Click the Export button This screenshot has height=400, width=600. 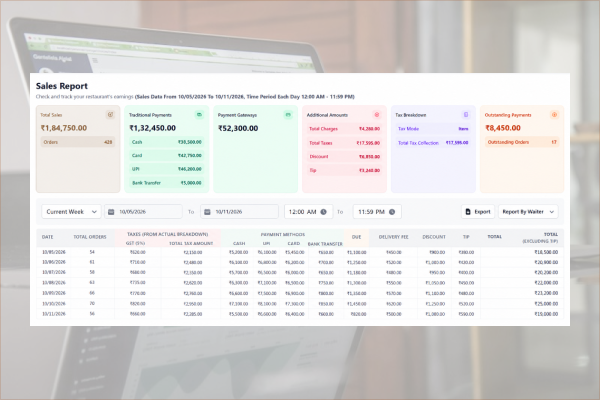click(x=478, y=212)
